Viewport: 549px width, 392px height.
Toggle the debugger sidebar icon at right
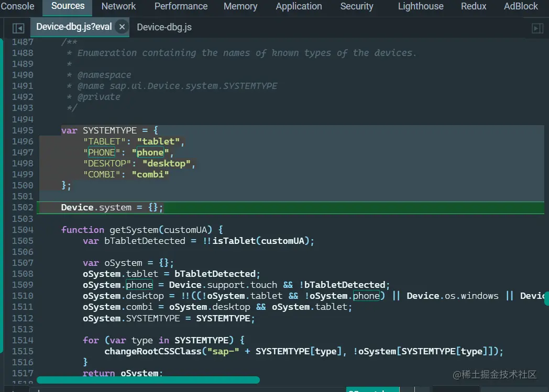pyautogui.click(x=537, y=28)
